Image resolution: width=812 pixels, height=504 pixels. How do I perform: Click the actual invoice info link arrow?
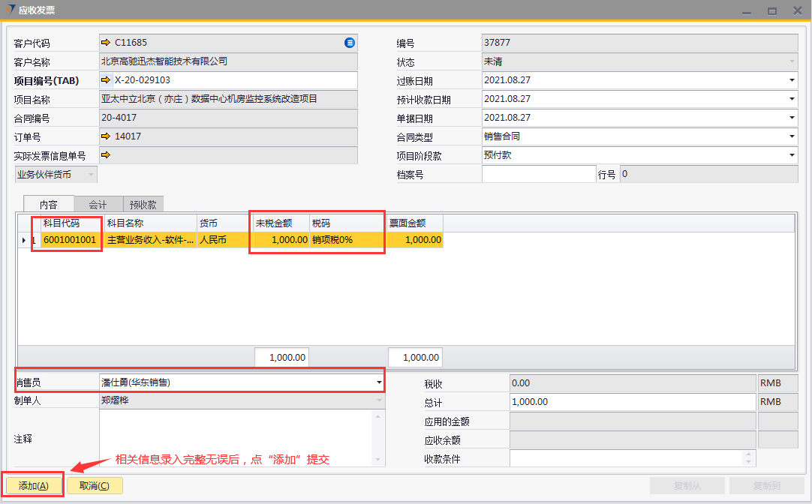(106, 155)
